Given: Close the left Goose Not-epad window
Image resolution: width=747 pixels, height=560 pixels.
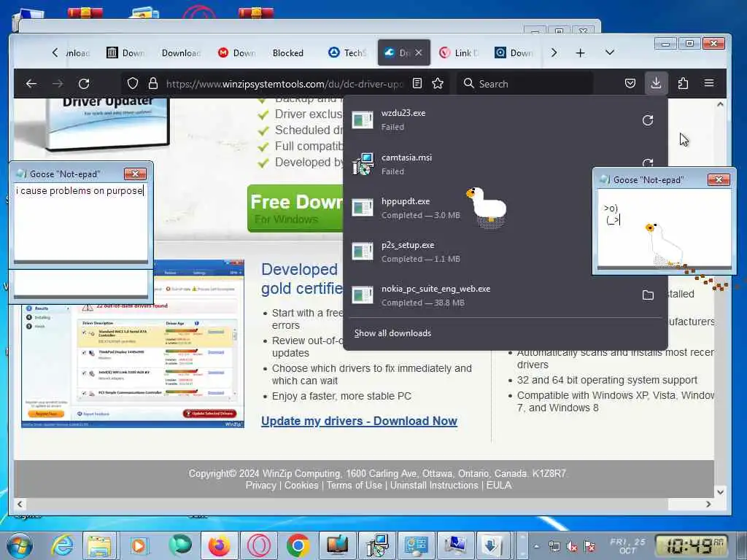Looking at the screenshot, I should [135, 174].
